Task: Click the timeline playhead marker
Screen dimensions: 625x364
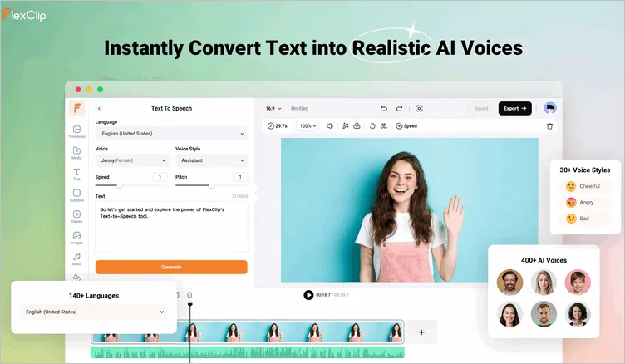Action: 190,304
